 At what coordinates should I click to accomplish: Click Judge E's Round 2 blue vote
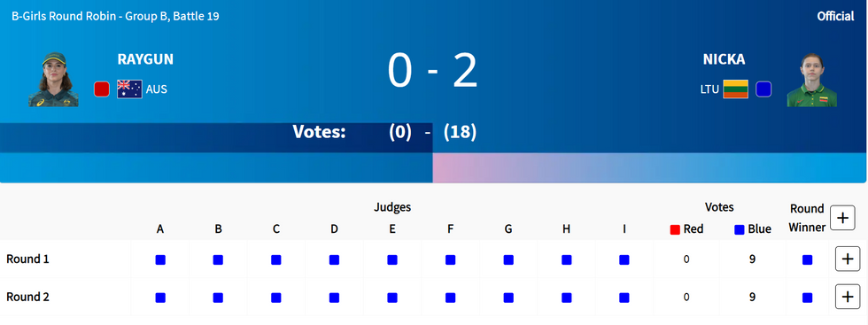click(x=391, y=298)
